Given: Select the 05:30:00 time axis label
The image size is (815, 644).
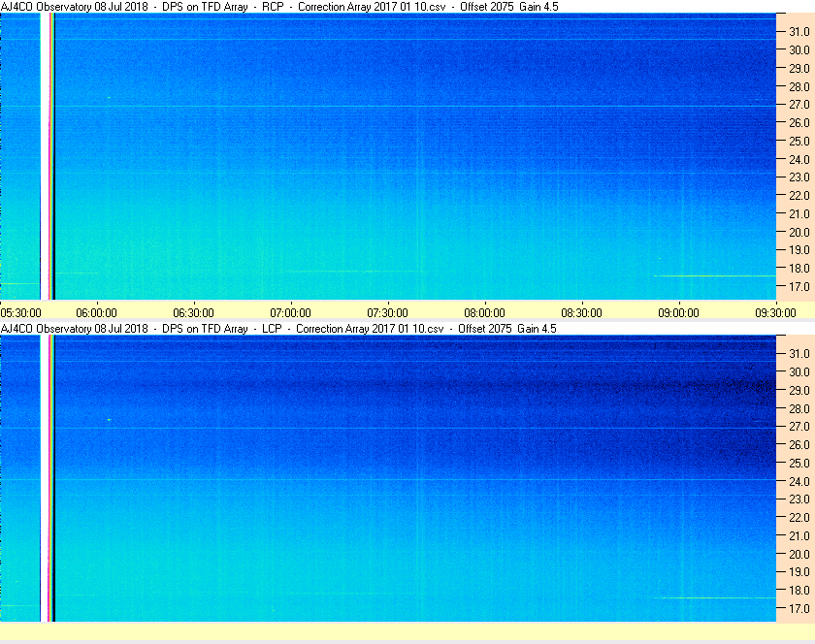Looking at the screenshot, I should click(20, 313).
